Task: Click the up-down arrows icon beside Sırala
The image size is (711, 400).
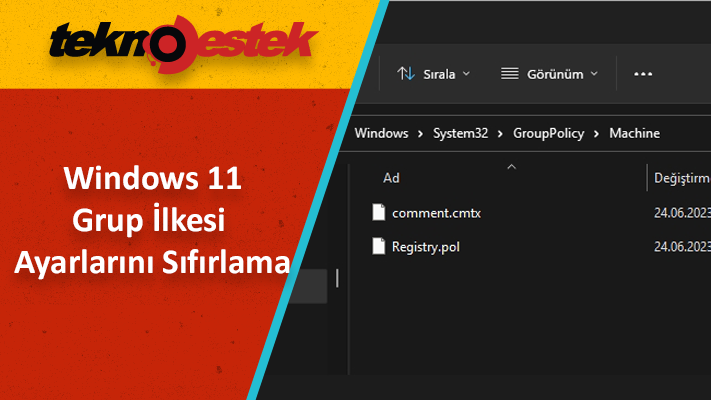Action: [406, 73]
